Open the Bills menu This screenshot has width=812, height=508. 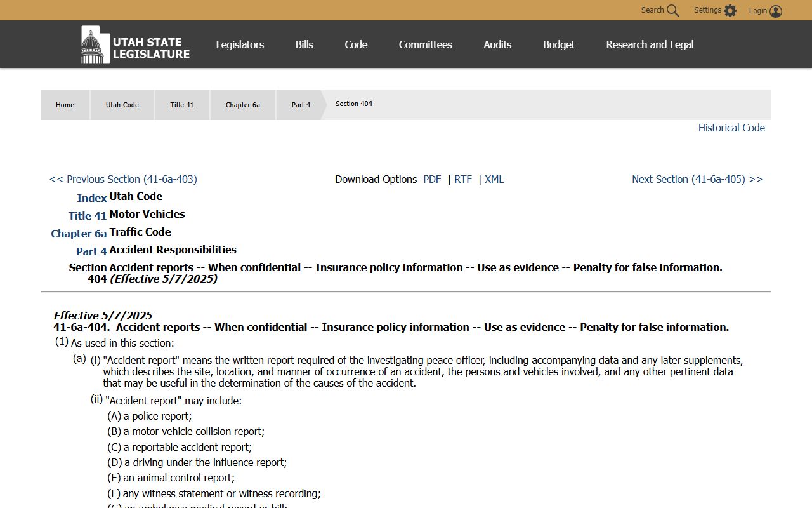pos(304,44)
